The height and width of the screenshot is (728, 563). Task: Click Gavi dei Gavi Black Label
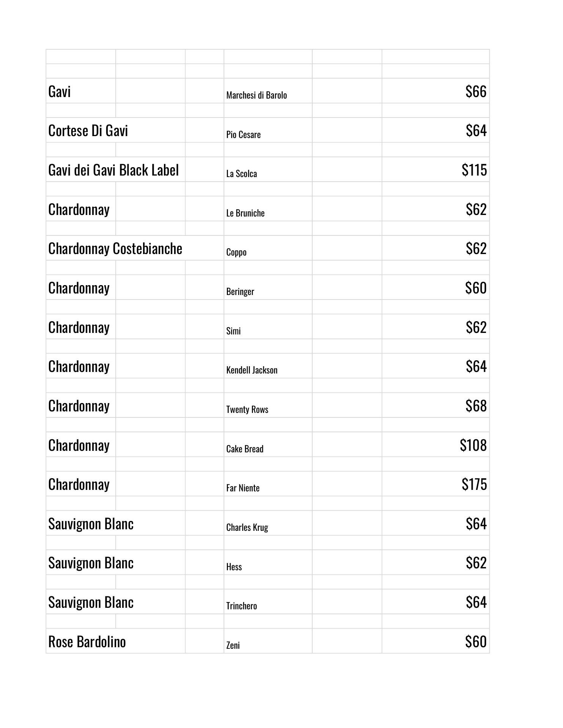tap(113, 170)
